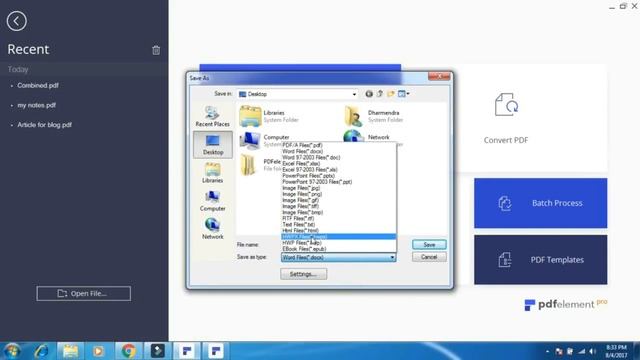Select Network in the places bar
This screenshot has height=360, width=640.
(x=213, y=229)
